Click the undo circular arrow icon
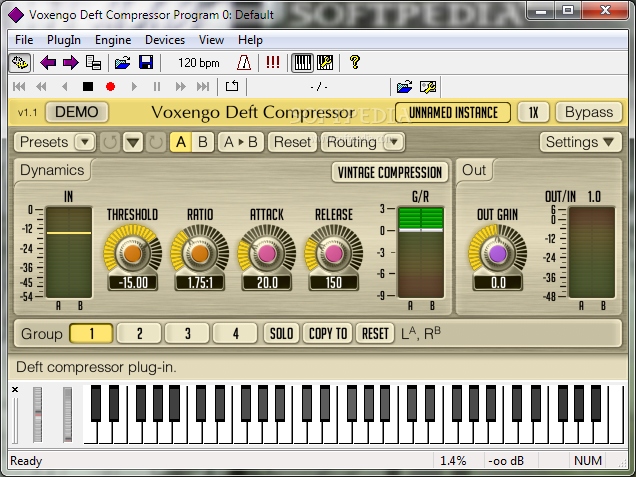Viewport: 636px width, 477px height. click(x=110, y=142)
